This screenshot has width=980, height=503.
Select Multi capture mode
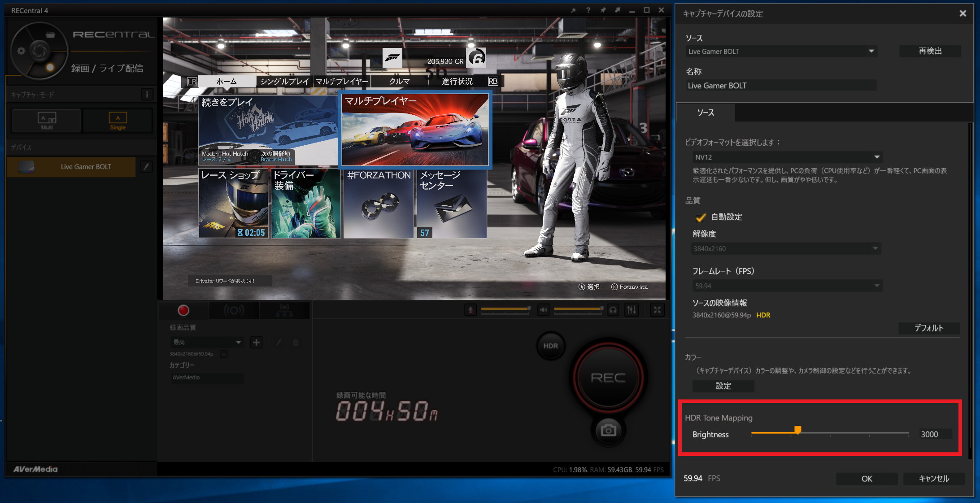47,121
